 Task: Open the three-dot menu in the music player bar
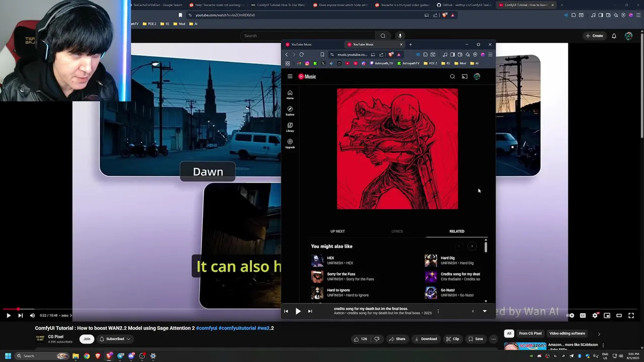[x=438, y=311]
